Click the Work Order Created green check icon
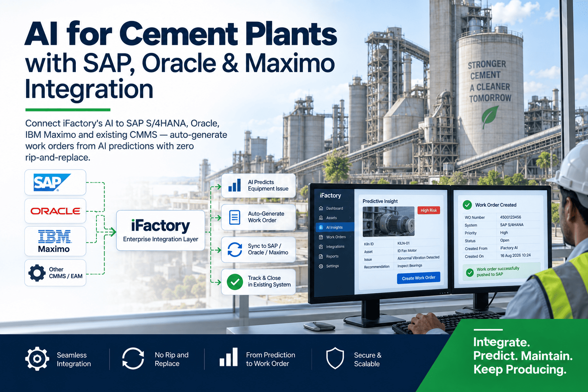 click(x=467, y=205)
